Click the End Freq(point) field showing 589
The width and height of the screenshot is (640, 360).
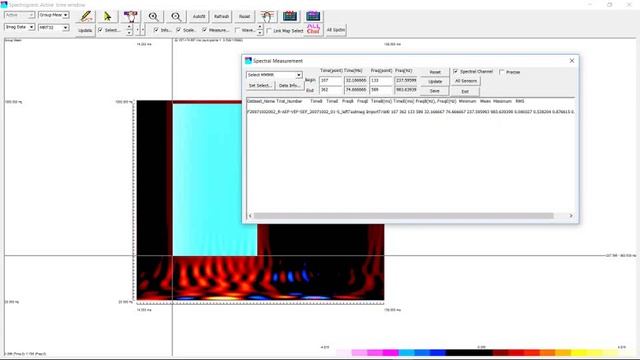(381, 90)
